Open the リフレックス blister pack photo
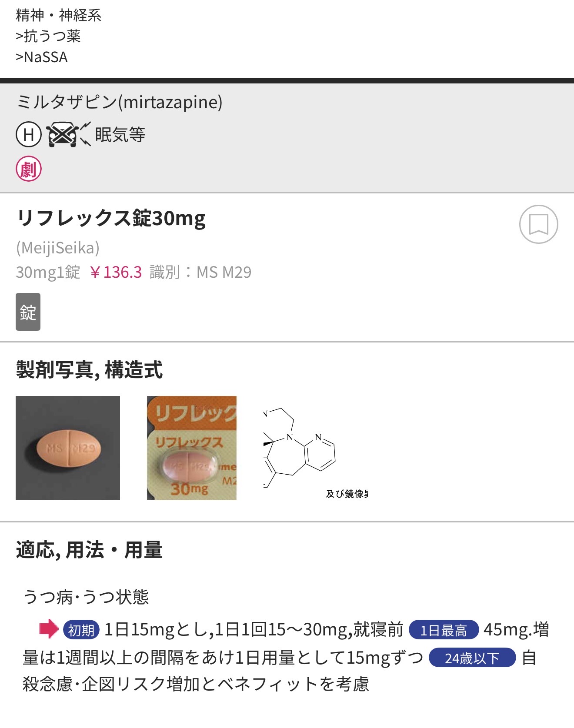The width and height of the screenshot is (574, 728). pos(192,448)
